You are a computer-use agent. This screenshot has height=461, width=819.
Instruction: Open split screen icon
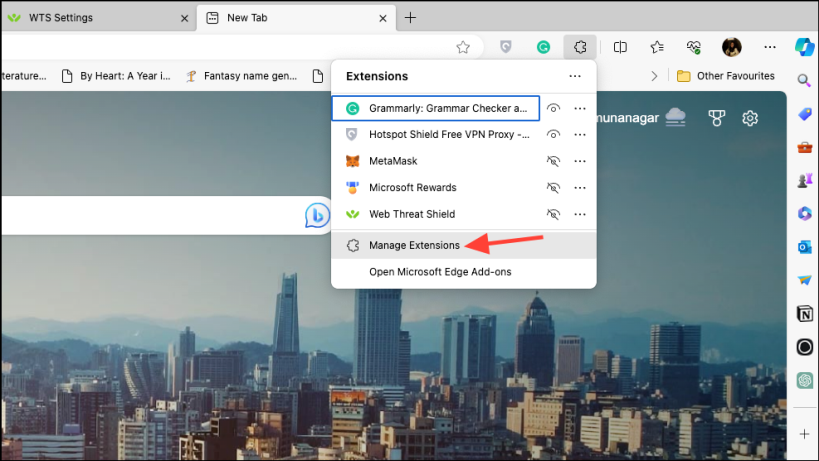coord(620,48)
